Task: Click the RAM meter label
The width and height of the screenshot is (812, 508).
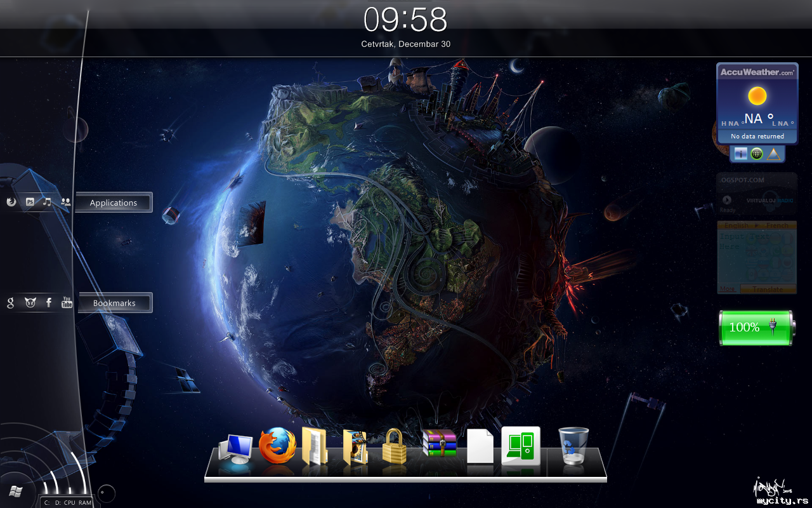Action: click(85, 503)
